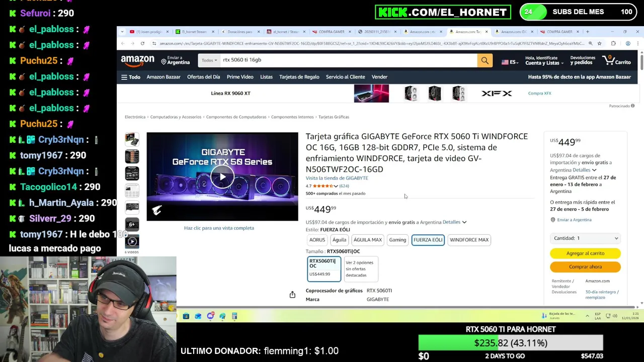Open a new browser tab with plus
The height and width of the screenshot is (362, 644).
pyautogui.click(x=587, y=32)
